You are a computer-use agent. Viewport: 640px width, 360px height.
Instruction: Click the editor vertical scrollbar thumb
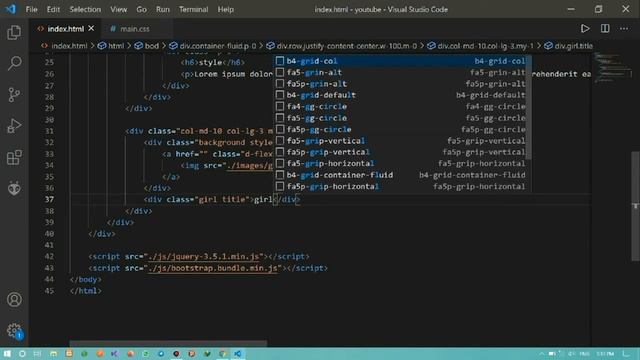[x=635, y=206]
